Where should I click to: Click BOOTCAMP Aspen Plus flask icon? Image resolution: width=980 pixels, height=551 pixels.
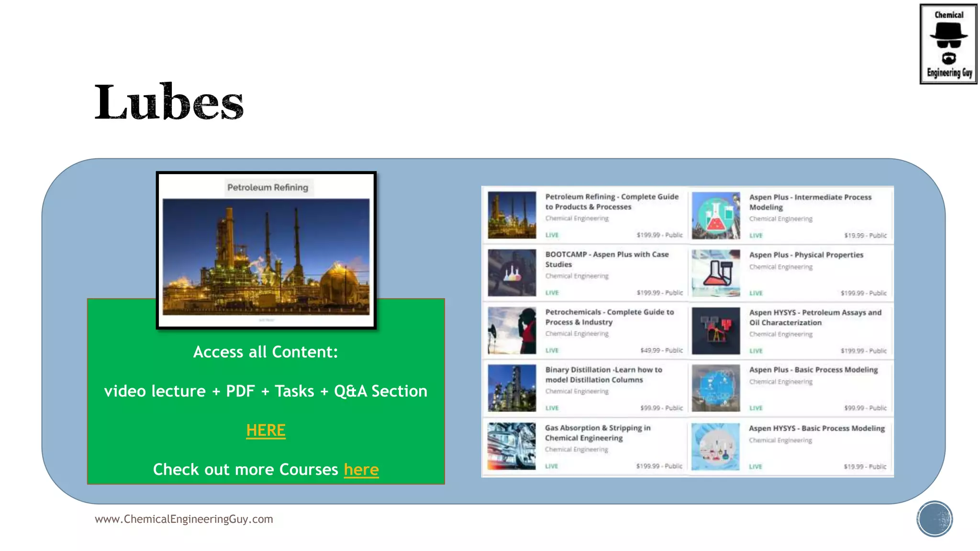click(x=512, y=273)
